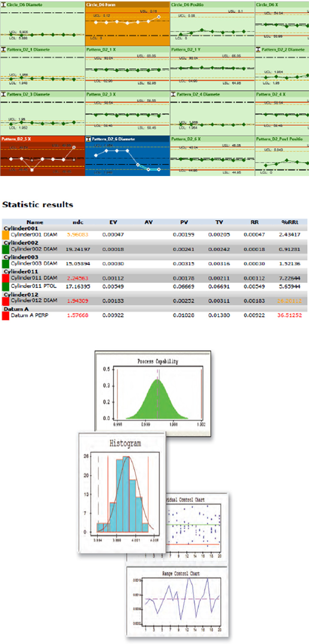Click the orange ndc value 5.96083
The height and width of the screenshot is (644, 309).
point(78,235)
